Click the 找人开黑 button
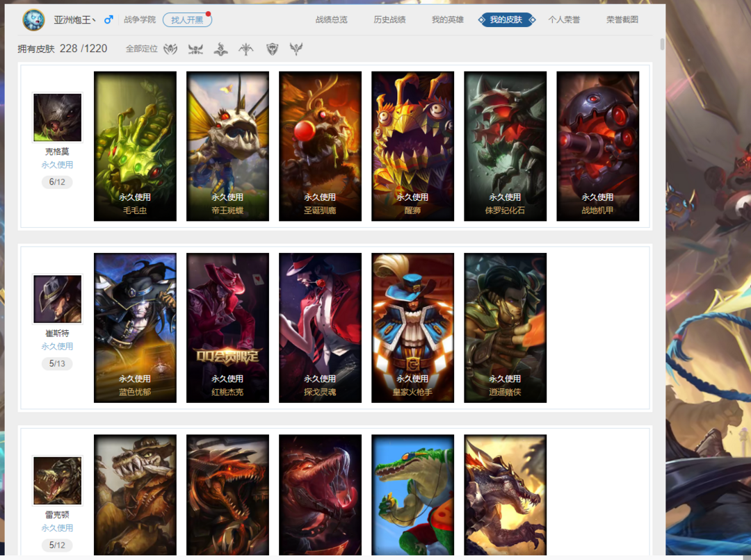 point(187,19)
